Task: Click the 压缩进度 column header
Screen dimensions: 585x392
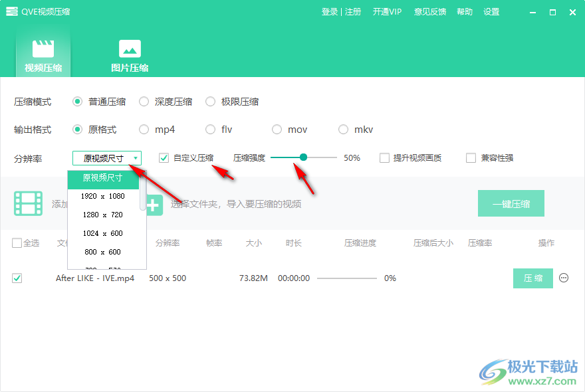Action: pos(360,243)
